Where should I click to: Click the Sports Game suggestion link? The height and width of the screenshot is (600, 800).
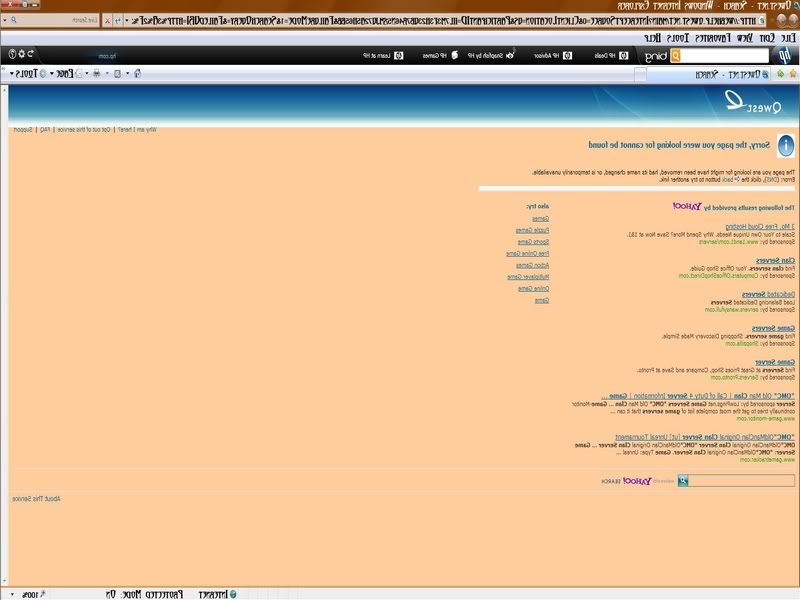pyautogui.click(x=533, y=242)
